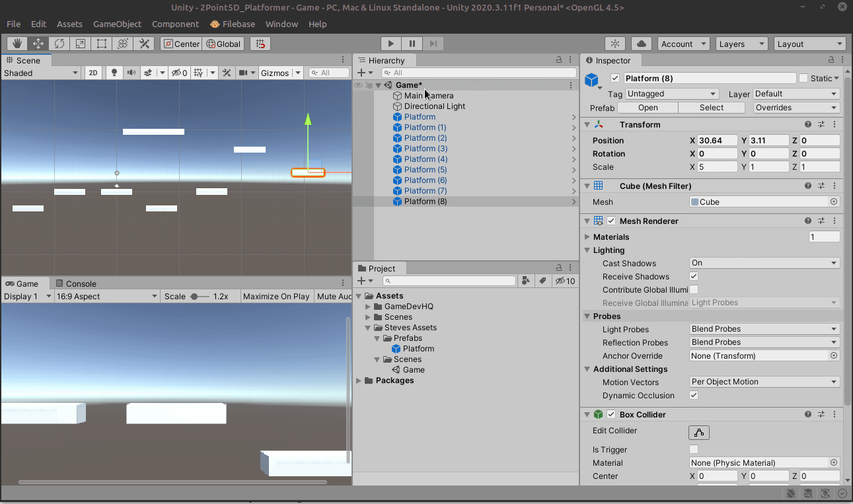
Task: Open Transform component help icon
Action: pos(808,124)
